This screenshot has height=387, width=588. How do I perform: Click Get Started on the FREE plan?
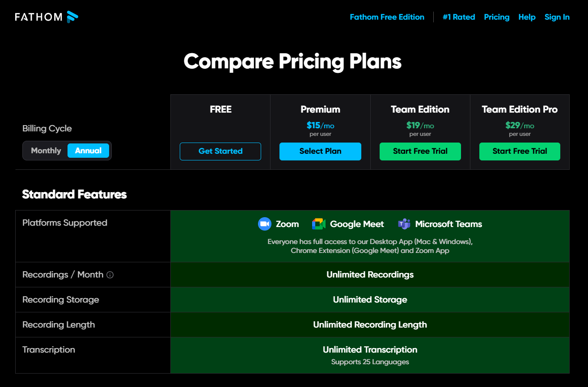[x=220, y=151]
